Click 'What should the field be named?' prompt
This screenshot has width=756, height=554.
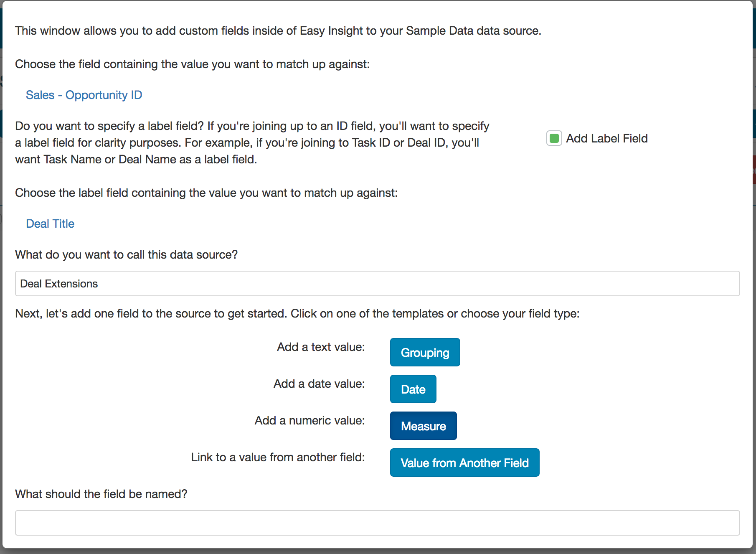101,494
